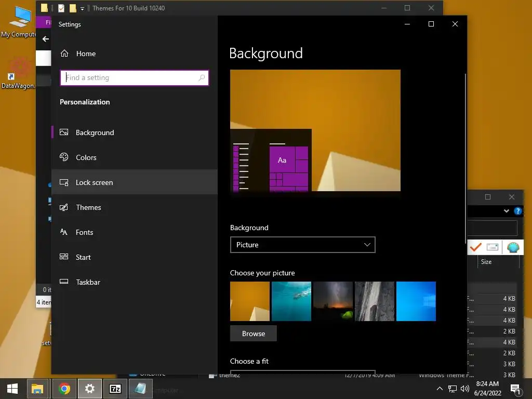
Task: Click the Colors palette icon
Action: point(64,157)
